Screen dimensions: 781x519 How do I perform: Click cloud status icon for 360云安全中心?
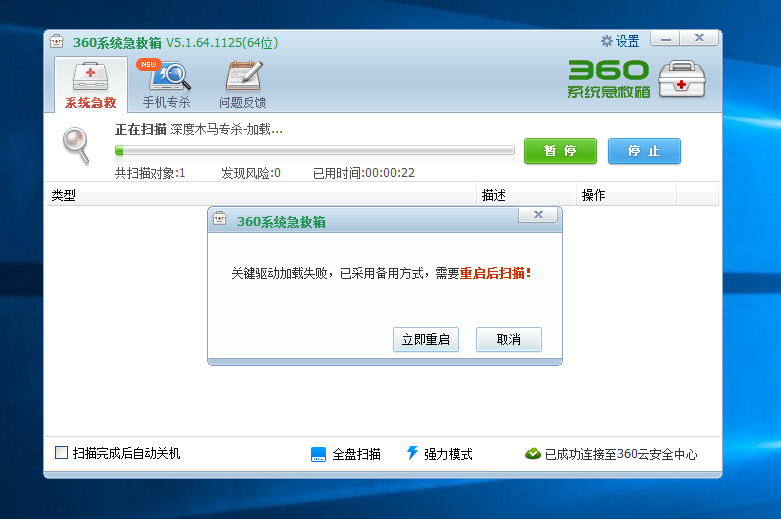[x=533, y=454]
